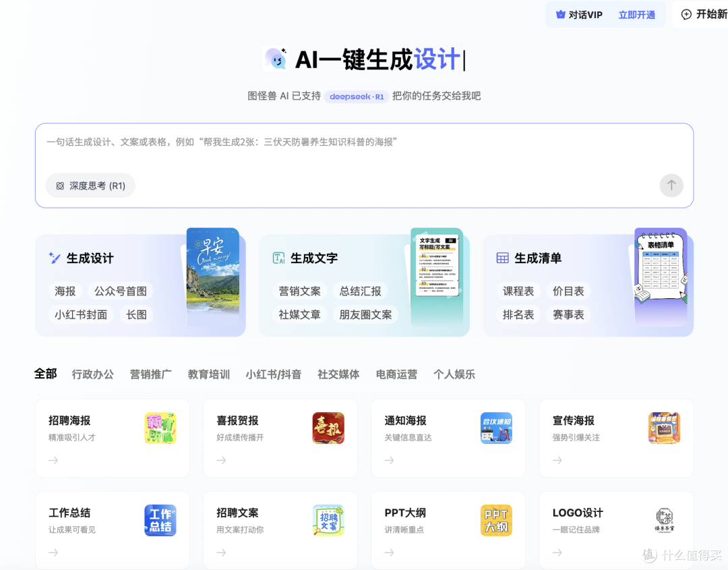Open the 招聘海报 card title

[69, 420]
